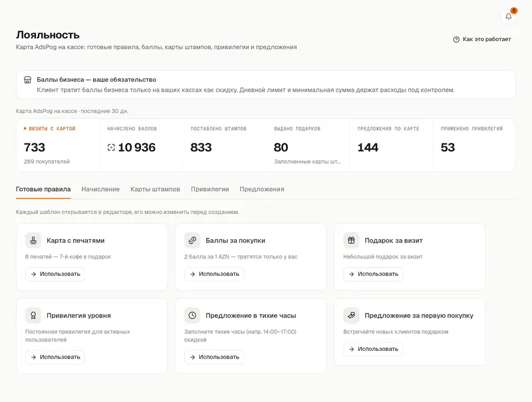Use the Карта с печатями template
The height and width of the screenshot is (402, 532).
55,274
